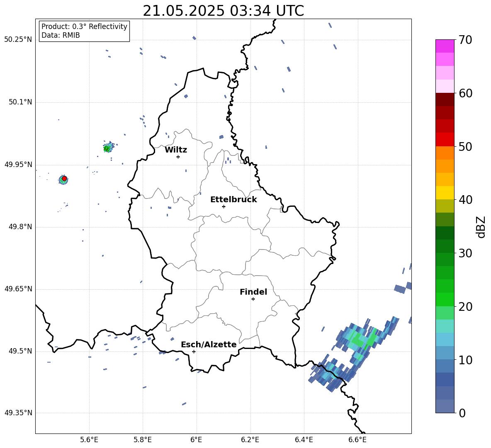The height and width of the screenshot is (448, 491).
Task: Click the 49.95°N latitude label
Action: tap(18, 165)
